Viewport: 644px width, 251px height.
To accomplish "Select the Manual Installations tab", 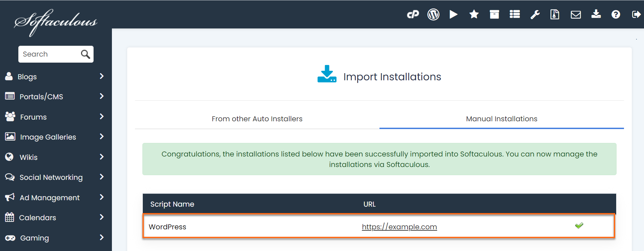I will point(501,119).
